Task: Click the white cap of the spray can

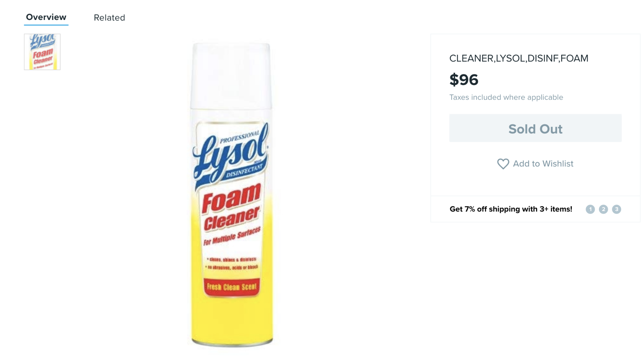Action: click(231, 76)
